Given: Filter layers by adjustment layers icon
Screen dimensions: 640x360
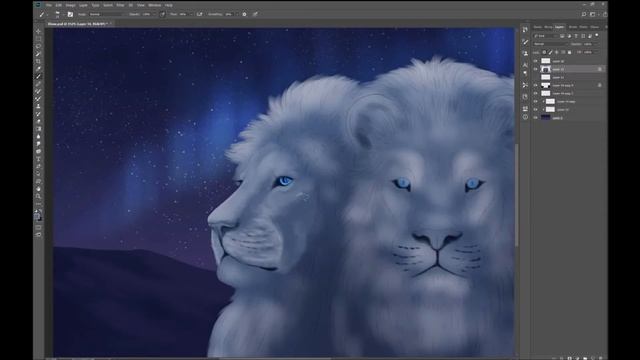Looking at the screenshot, I should 569,36.
